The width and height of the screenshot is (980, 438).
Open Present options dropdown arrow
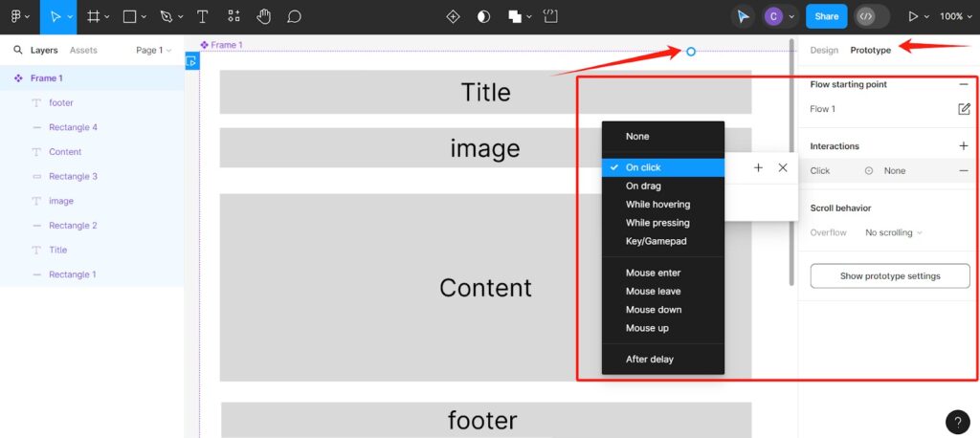pos(926,17)
